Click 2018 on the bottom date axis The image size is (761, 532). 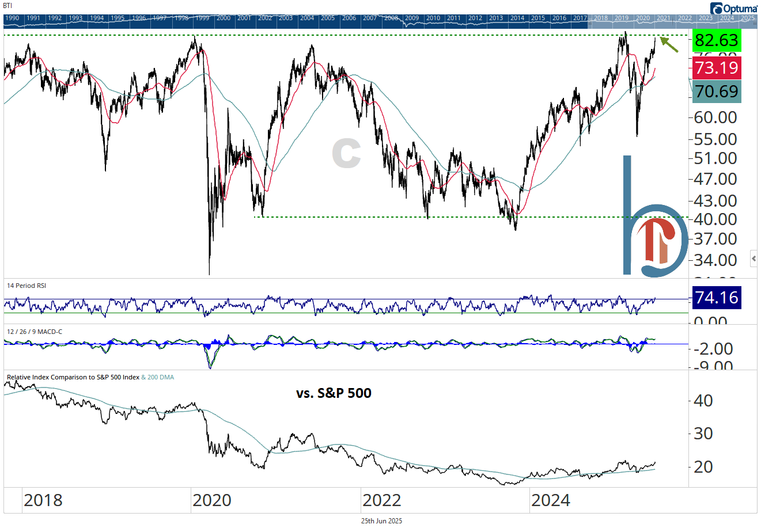[43, 500]
